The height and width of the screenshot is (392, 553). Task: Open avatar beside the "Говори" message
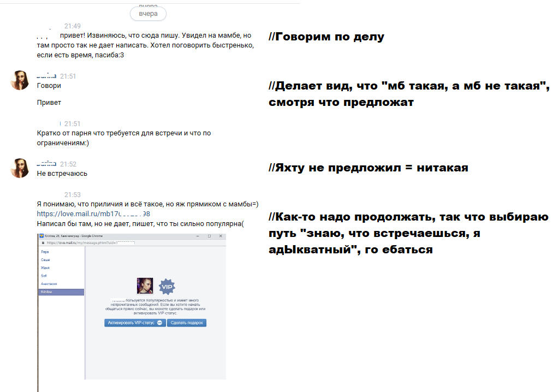pos(20,80)
